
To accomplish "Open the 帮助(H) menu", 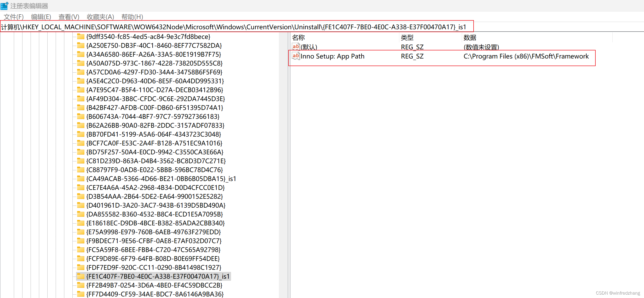I will click(x=132, y=17).
